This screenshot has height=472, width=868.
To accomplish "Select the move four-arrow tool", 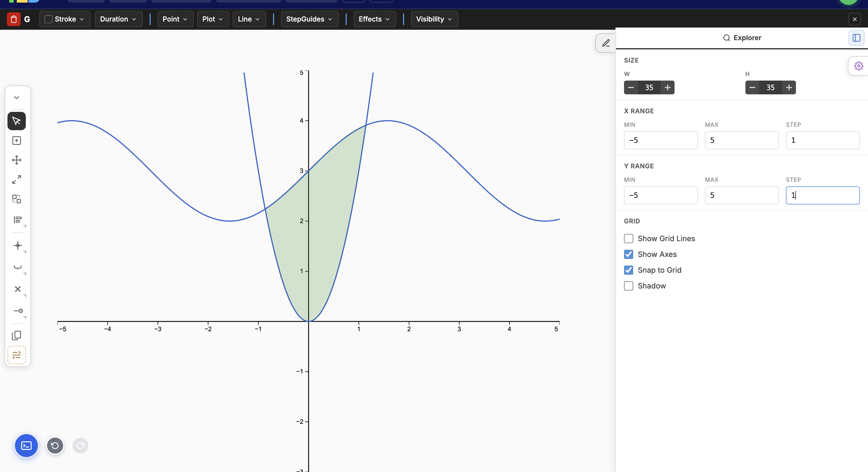I will click(x=17, y=160).
